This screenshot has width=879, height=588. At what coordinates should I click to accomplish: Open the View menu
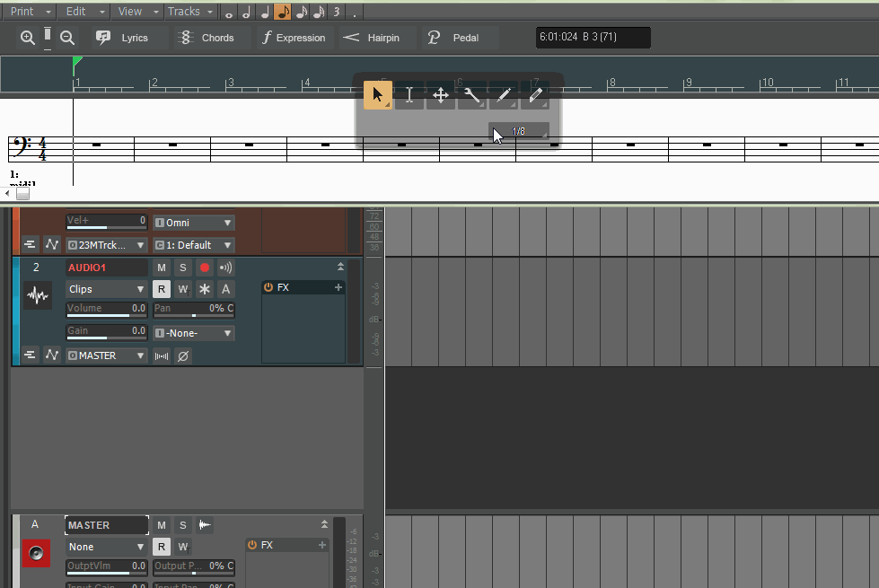pyautogui.click(x=136, y=11)
